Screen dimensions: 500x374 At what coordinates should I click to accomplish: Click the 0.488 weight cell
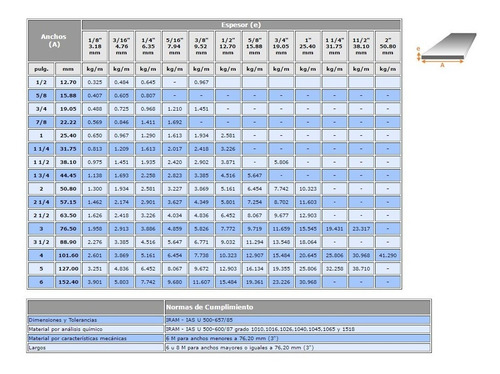[95, 109]
